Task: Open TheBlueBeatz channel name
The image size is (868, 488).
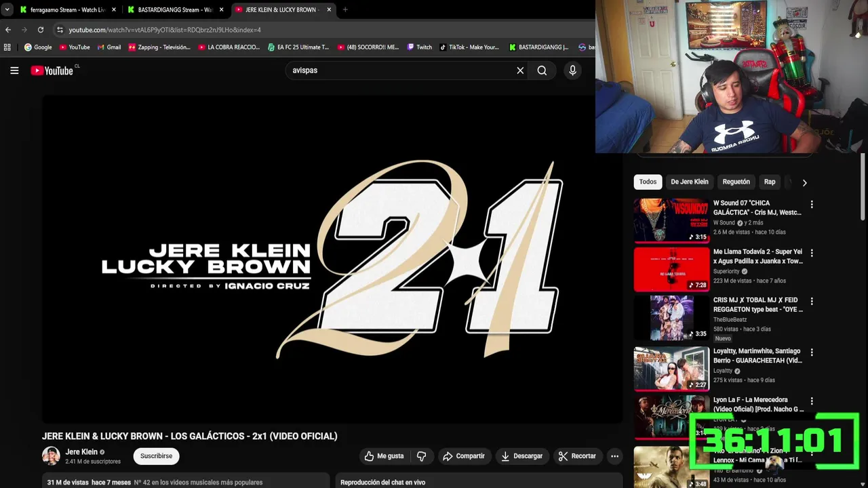Action: click(x=731, y=319)
